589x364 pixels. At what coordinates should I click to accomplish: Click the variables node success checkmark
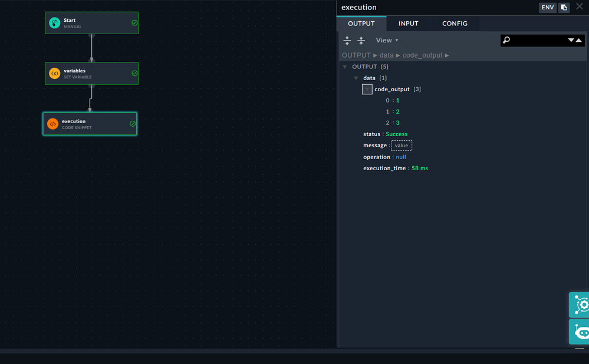[134, 73]
